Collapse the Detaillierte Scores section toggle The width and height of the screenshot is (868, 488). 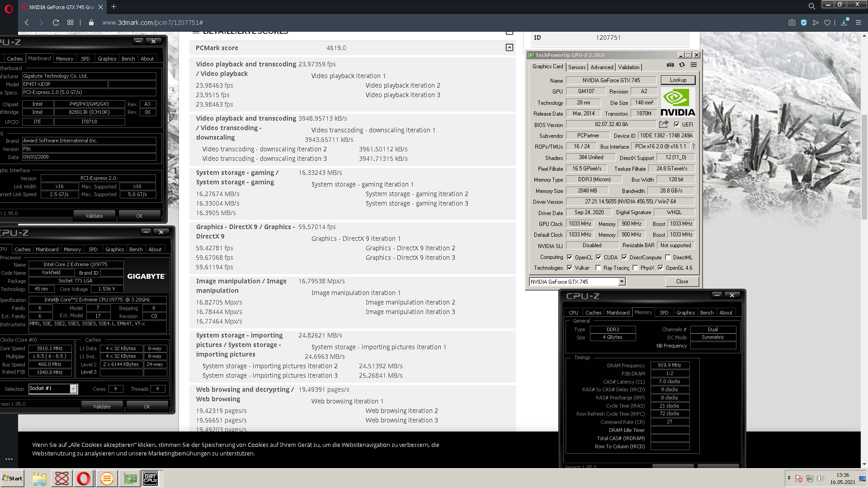[x=509, y=32]
